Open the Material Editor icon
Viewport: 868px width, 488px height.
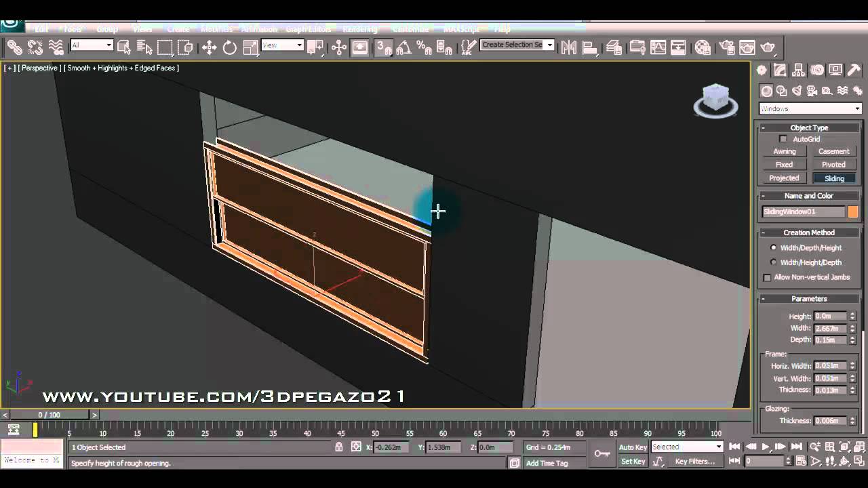703,47
